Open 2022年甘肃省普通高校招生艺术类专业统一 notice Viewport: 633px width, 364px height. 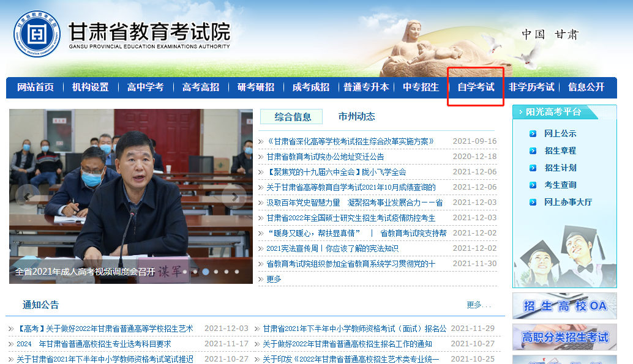(x=351, y=359)
